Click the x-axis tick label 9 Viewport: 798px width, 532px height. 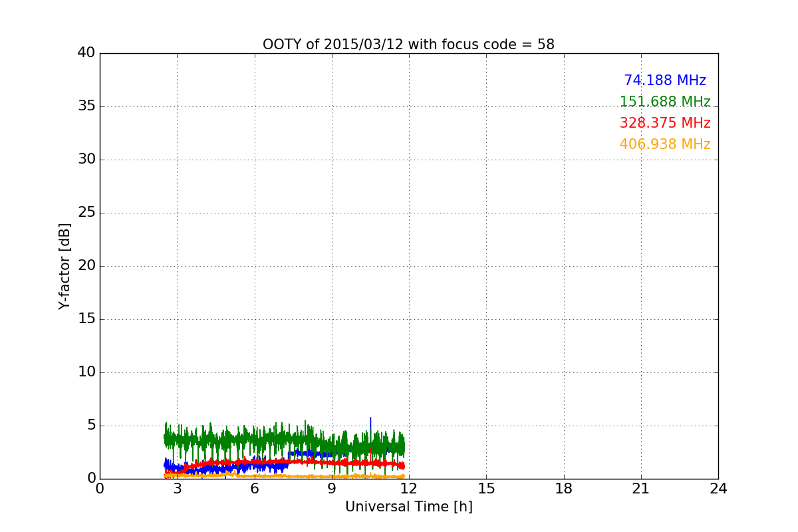(x=332, y=489)
